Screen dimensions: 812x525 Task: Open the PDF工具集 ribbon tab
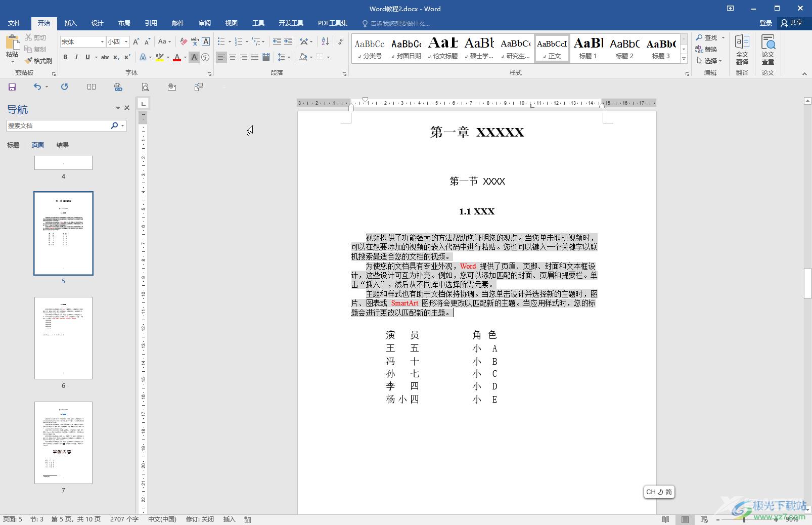pyautogui.click(x=333, y=23)
